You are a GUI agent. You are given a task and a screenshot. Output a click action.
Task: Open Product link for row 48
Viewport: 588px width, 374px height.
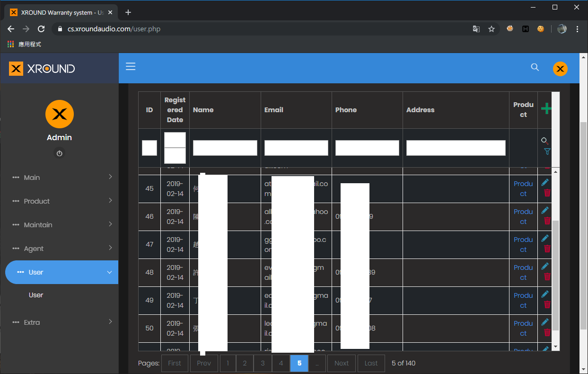(x=523, y=272)
